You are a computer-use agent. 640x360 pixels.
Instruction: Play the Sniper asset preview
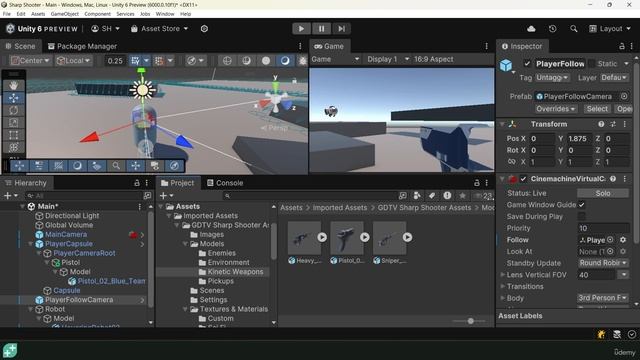pos(407,237)
